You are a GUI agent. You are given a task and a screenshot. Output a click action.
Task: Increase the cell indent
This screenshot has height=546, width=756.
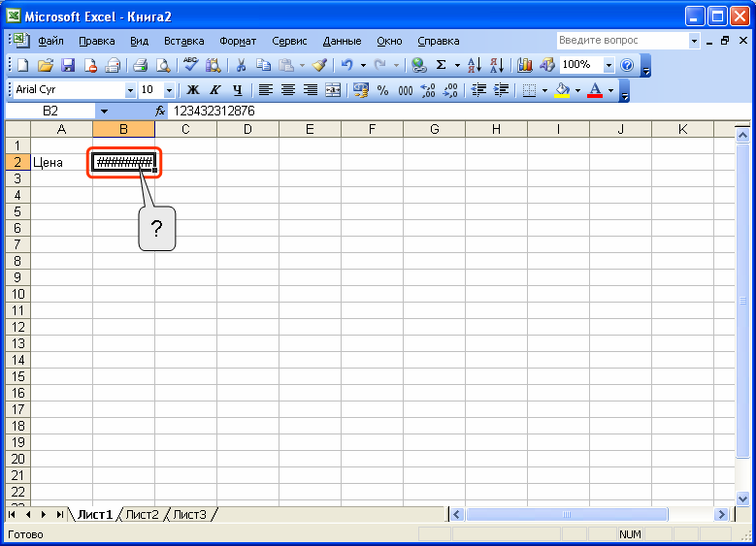pos(501,90)
